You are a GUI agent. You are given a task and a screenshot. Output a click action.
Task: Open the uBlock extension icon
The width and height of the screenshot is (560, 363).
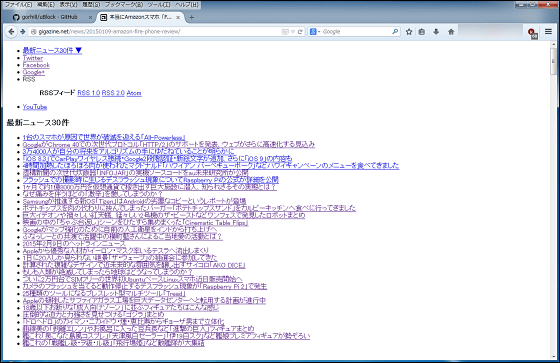coord(532,33)
